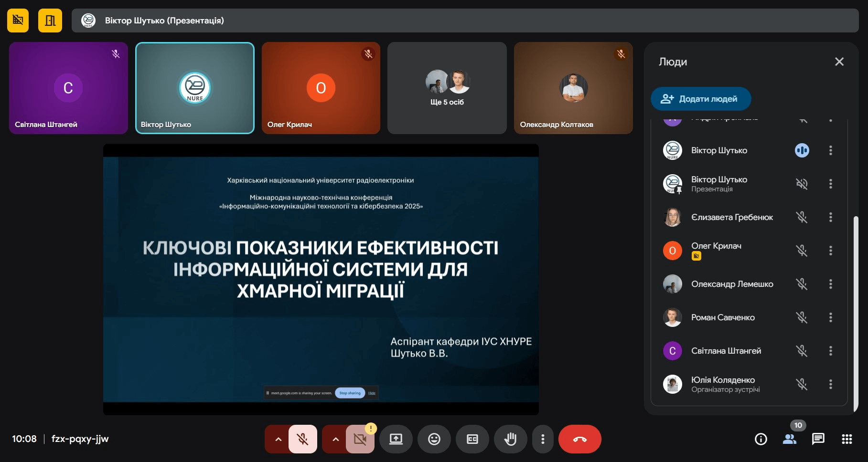The image size is (868, 462).
Task: Open the meeting details info icon
Action: click(761, 439)
